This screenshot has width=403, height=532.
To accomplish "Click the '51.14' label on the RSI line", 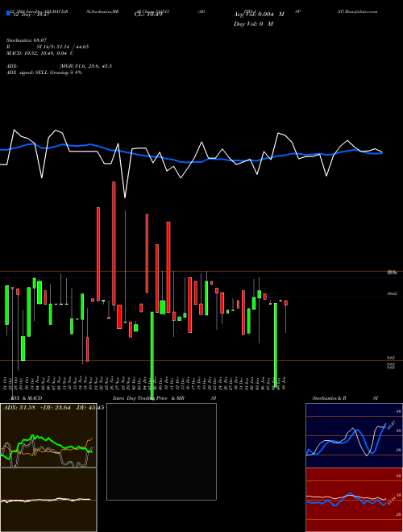I will [x=391, y=501].
